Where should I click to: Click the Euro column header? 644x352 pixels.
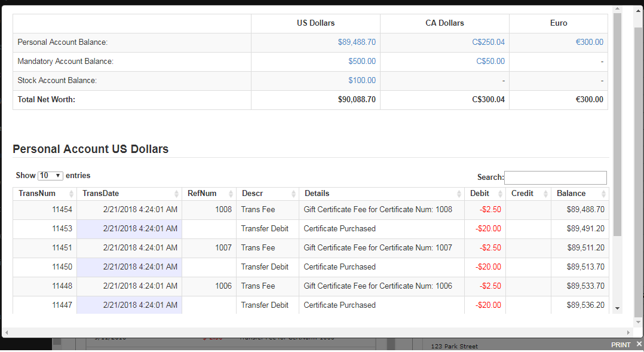[559, 23]
